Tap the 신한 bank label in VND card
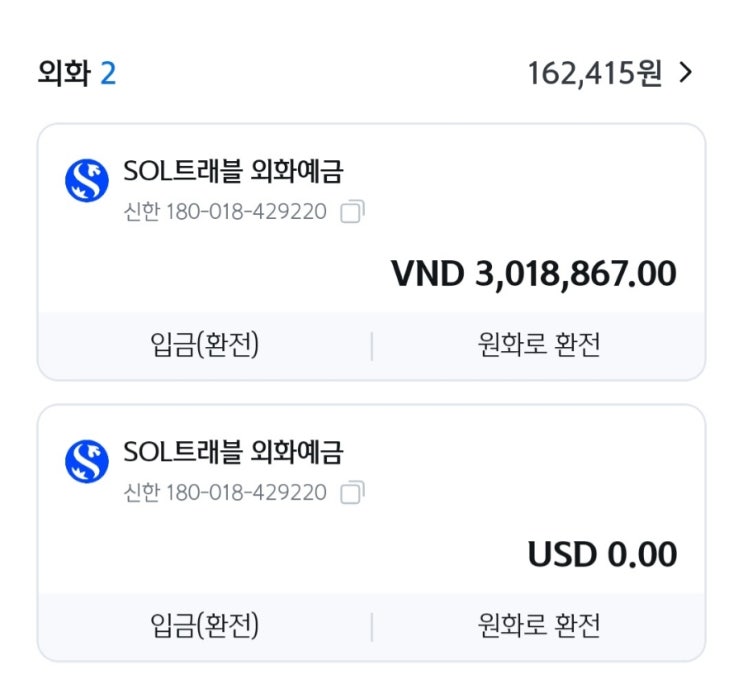 [x=141, y=212]
